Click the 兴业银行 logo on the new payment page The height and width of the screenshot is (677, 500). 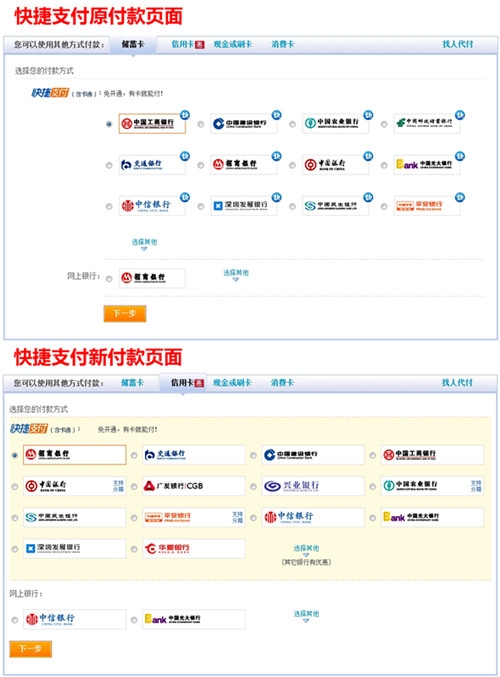point(313,486)
